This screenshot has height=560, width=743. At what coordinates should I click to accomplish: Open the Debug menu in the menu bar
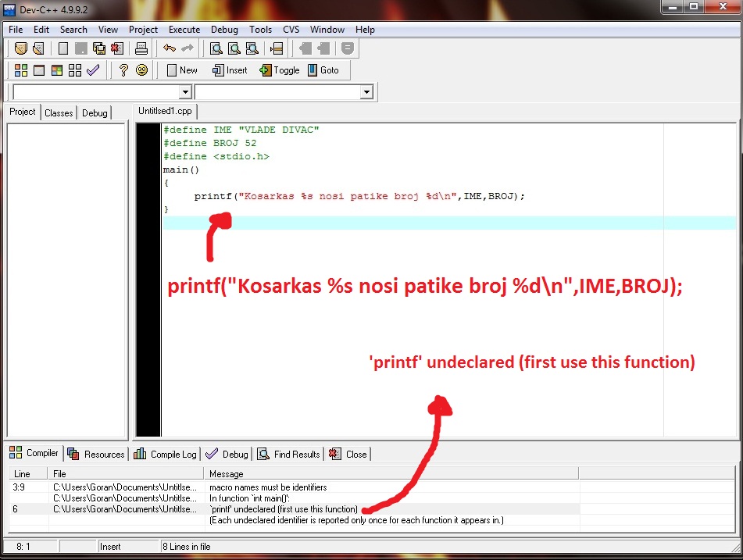tap(224, 30)
